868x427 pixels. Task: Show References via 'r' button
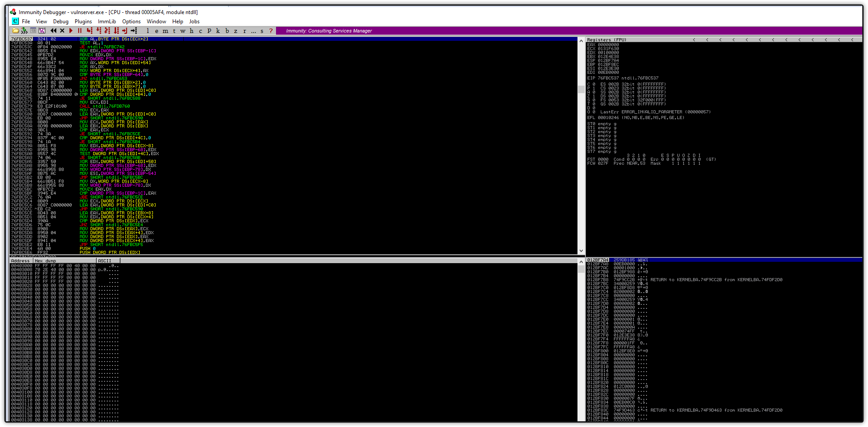(244, 31)
